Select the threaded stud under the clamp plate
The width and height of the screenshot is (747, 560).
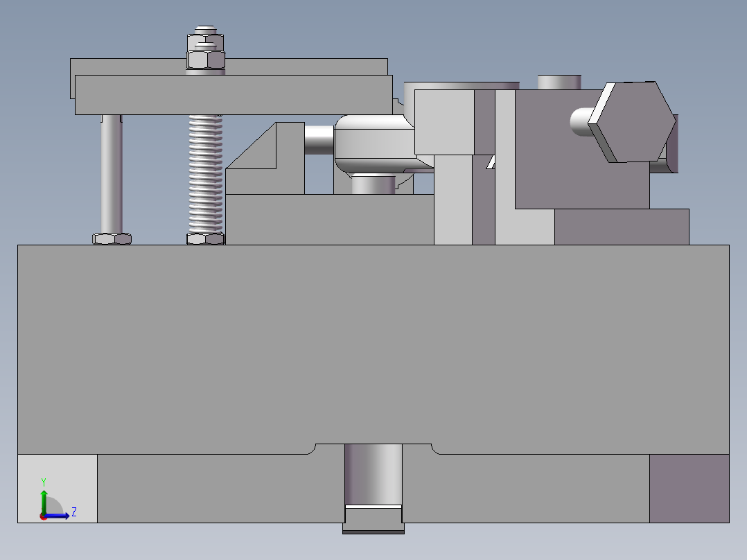(206, 174)
